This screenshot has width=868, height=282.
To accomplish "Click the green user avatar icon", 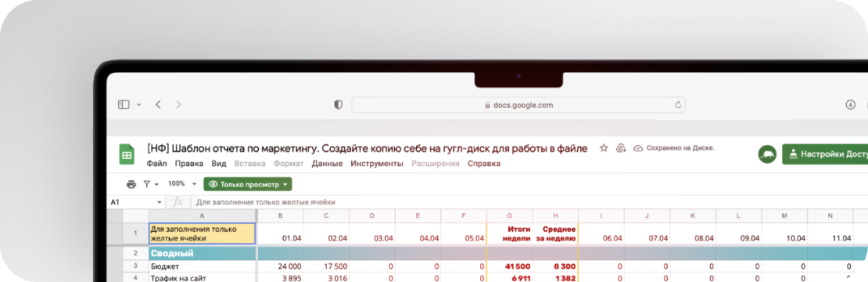I will [768, 154].
